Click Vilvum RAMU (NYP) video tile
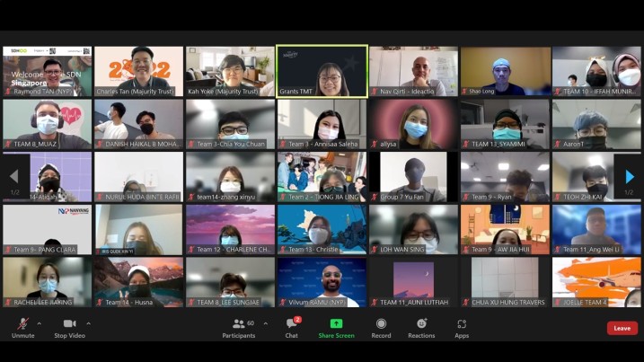Image resolution: width=644 pixels, height=362 pixels. (x=322, y=282)
